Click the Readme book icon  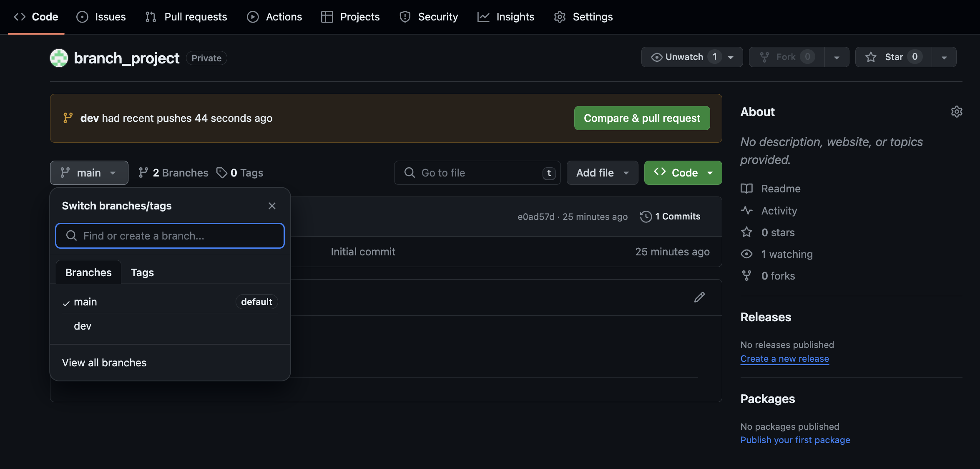pyautogui.click(x=746, y=189)
